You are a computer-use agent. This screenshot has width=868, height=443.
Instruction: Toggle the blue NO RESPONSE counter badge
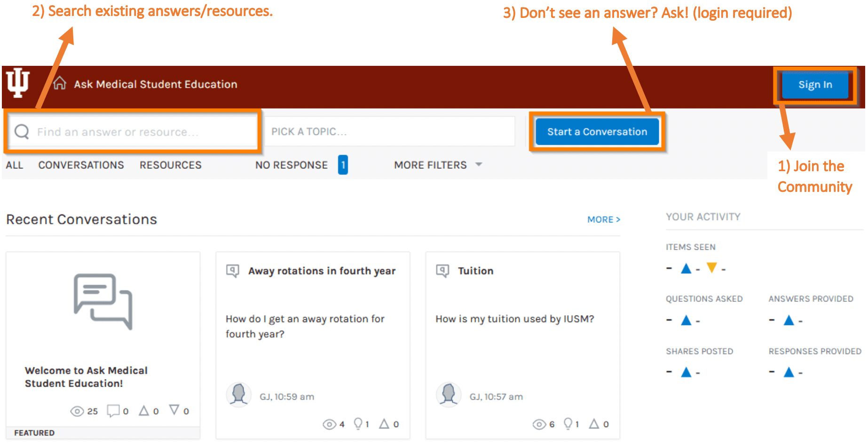343,165
